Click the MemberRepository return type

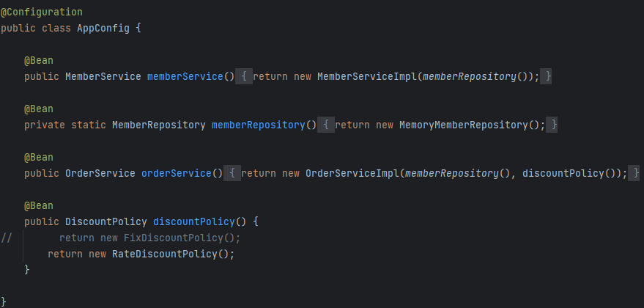(159, 125)
